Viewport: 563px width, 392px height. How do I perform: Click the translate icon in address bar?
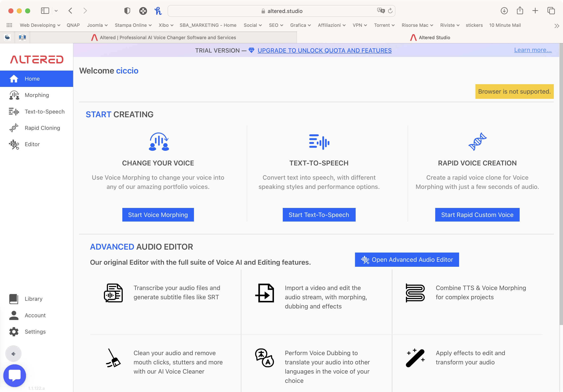pos(381,10)
